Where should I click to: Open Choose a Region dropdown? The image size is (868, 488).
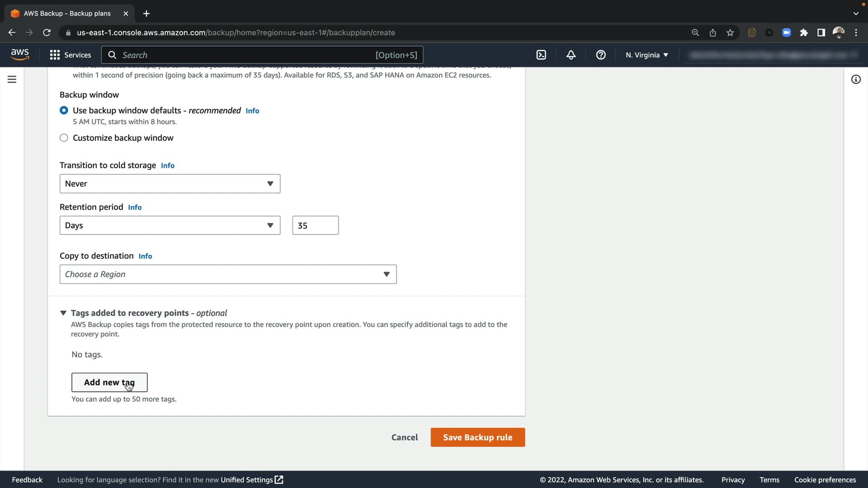pyautogui.click(x=228, y=275)
